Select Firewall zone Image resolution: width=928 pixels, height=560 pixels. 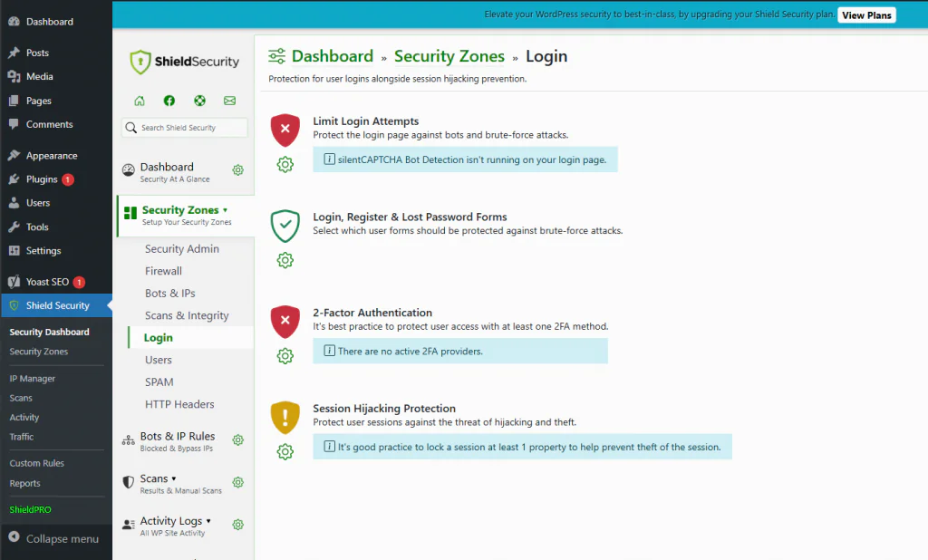tap(163, 271)
